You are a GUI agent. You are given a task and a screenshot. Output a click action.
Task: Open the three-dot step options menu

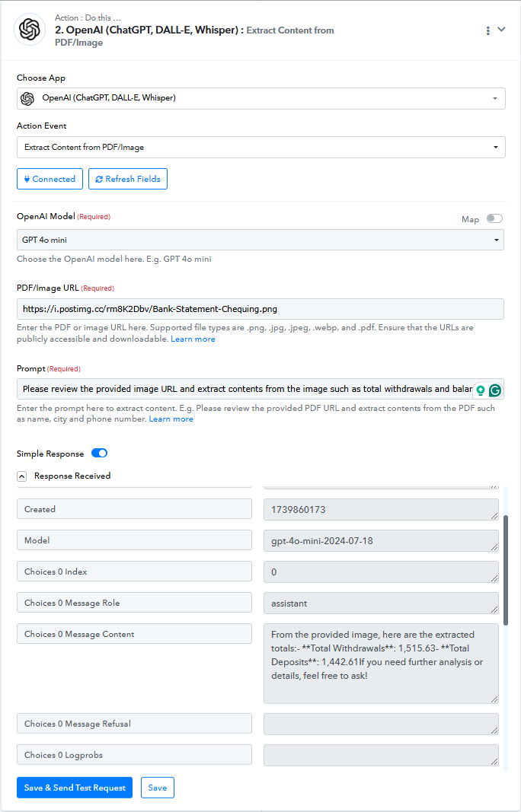[487, 30]
